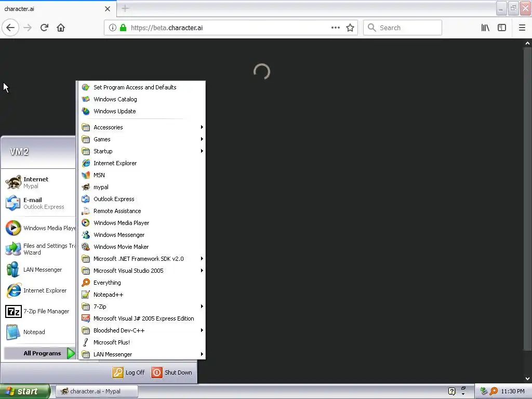Image resolution: width=532 pixels, height=399 pixels.
Task: Start Files and Settings Transfer Wizard
Action: [39, 249]
